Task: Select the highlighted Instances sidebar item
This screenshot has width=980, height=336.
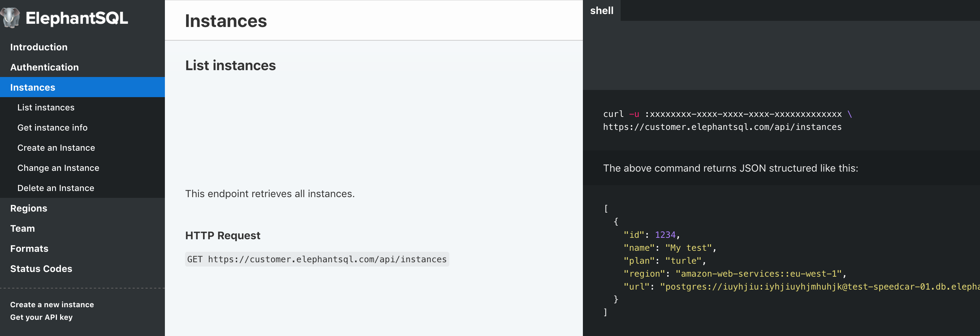Action: pyautogui.click(x=33, y=87)
